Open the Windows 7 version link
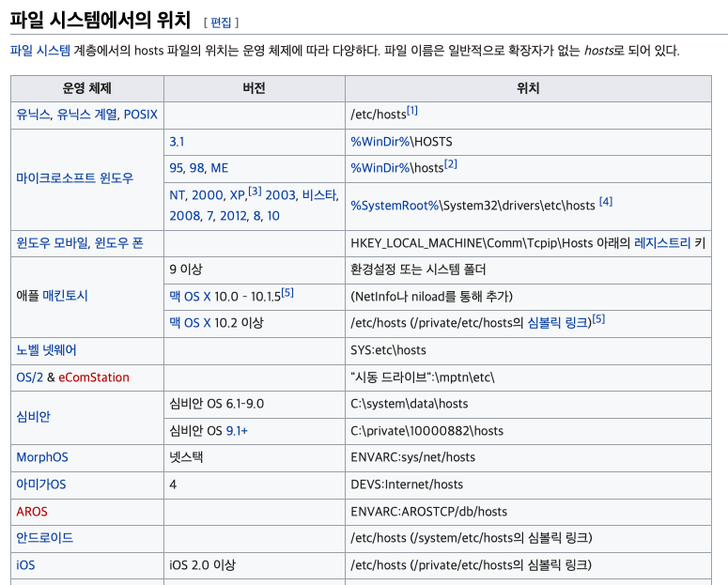728x585 pixels. pyautogui.click(x=209, y=216)
